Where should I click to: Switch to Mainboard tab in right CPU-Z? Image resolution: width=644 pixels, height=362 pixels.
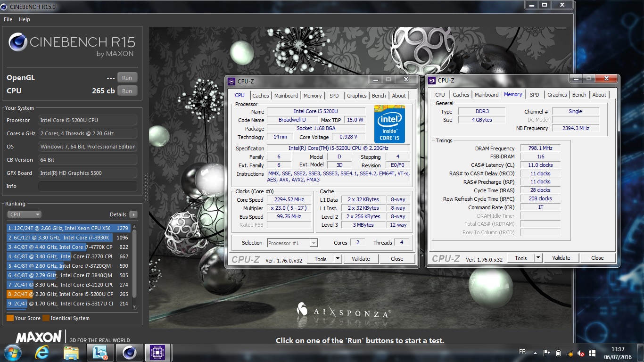[x=487, y=95]
